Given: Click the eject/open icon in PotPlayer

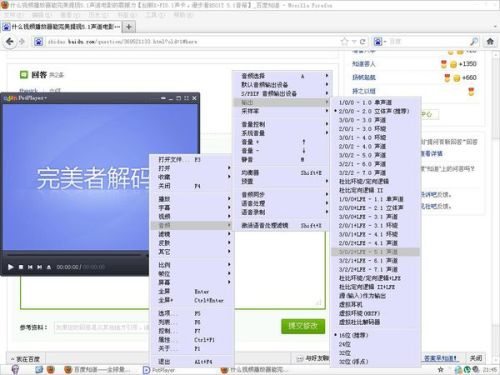Looking at the screenshot, I should pyautogui.click(x=49, y=267).
